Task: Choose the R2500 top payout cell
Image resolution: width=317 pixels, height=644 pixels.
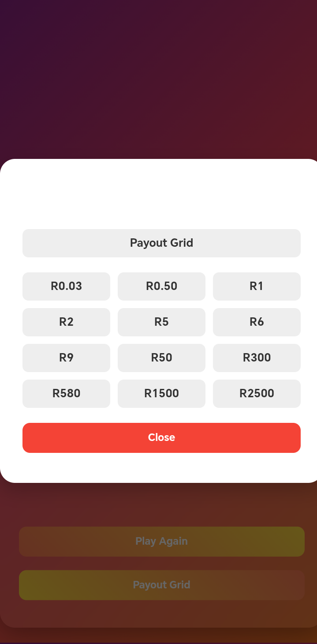Action: [x=257, y=394]
